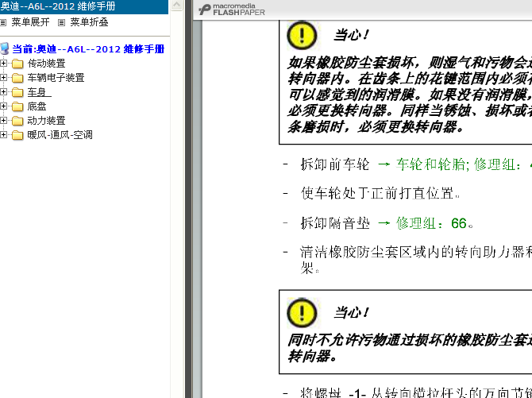The width and height of the screenshot is (532, 398).
Task: Select the 暖风-通风-空调 label
Action: [60, 135]
